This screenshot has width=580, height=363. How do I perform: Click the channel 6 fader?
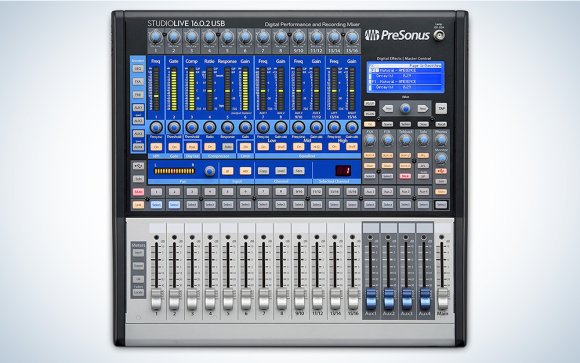point(245,299)
